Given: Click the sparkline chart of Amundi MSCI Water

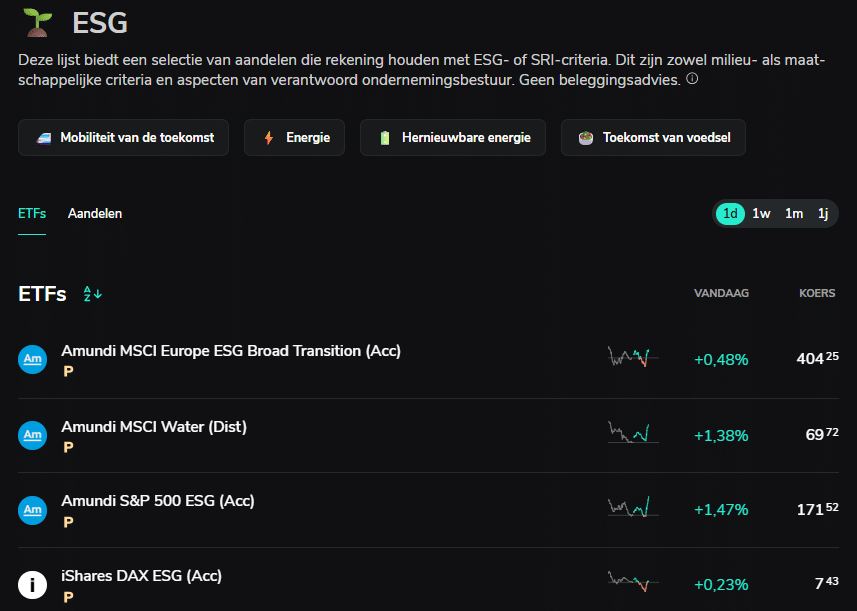Looking at the screenshot, I should point(633,432).
